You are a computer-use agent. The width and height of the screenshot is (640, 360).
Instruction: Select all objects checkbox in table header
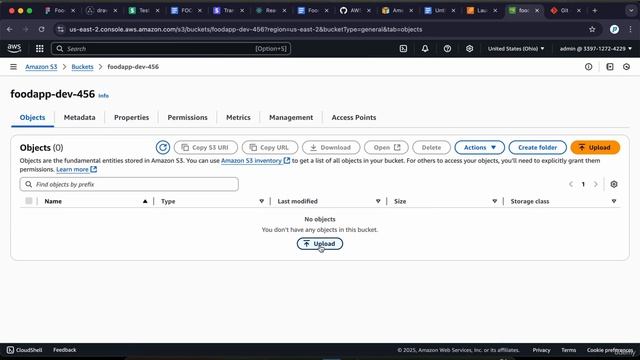tap(29, 201)
